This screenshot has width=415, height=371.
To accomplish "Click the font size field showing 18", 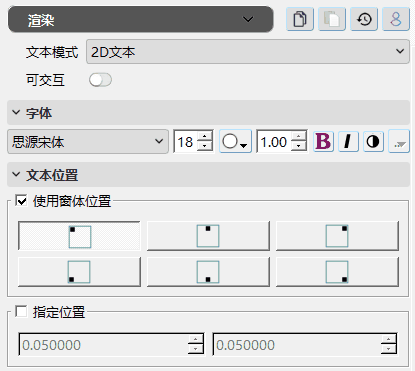I will coord(186,142).
